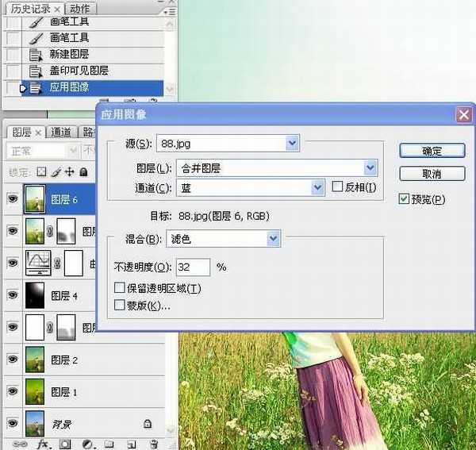Click the link layers icon in Layers panel
The image size is (476, 450).
click(21, 444)
